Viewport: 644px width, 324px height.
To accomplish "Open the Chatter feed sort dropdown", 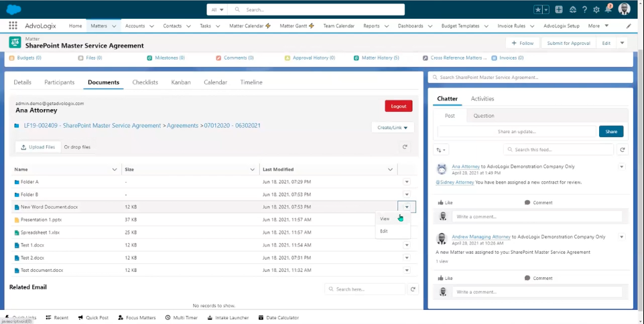I will [442, 150].
